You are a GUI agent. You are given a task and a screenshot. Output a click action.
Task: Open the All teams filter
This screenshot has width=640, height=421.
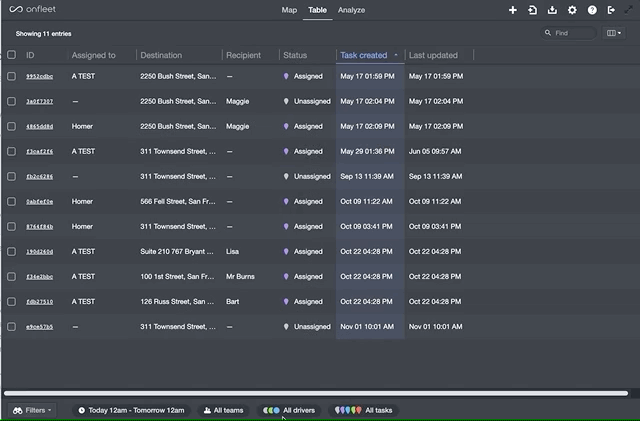pyautogui.click(x=223, y=410)
